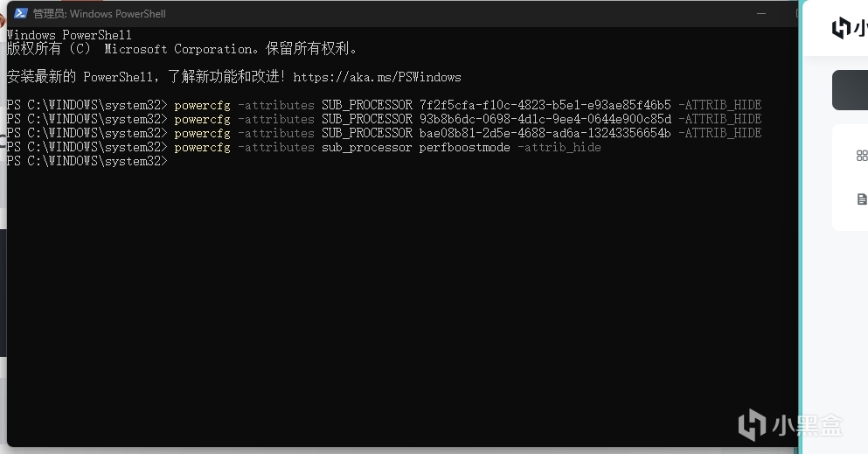The image size is (868, 454).
Task: Click the PowerShell icon in the title bar
Action: (x=21, y=13)
